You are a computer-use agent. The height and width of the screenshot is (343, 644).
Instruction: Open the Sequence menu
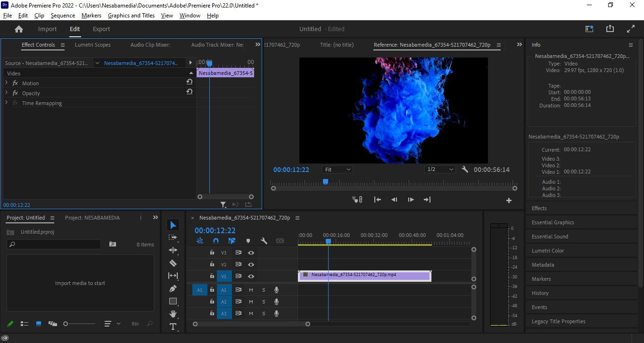tap(63, 16)
